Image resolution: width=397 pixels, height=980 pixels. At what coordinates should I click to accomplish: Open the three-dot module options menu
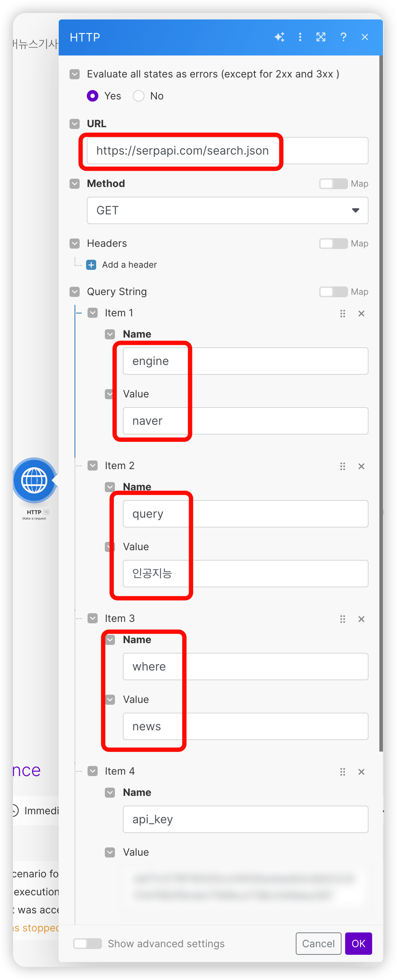click(x=300, y=37)
